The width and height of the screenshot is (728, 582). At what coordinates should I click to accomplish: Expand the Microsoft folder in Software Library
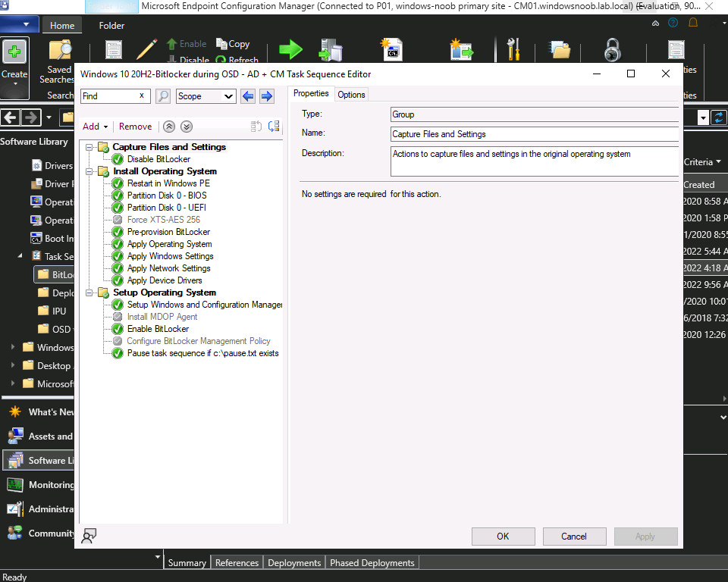(x=13, y=383)
